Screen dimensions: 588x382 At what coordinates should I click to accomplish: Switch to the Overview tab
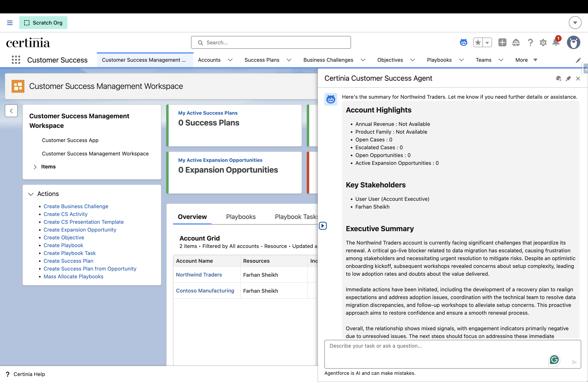tap(192, 217)
